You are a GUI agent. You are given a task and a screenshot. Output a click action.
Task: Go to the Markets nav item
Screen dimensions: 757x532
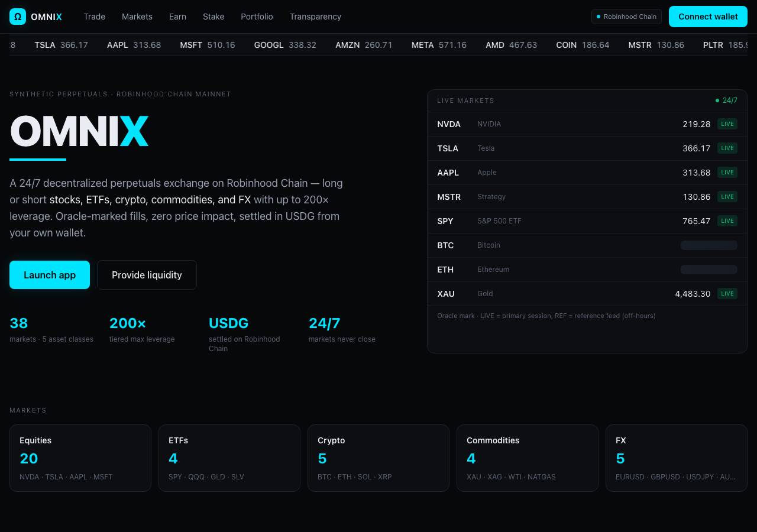tap(137, 17)
